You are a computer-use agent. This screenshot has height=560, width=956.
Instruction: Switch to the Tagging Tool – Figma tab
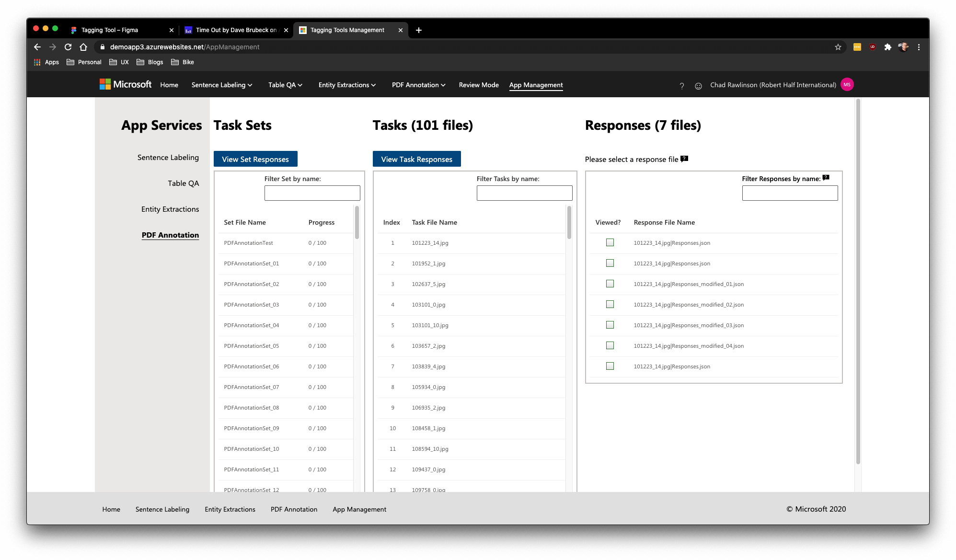click(110, 30)
